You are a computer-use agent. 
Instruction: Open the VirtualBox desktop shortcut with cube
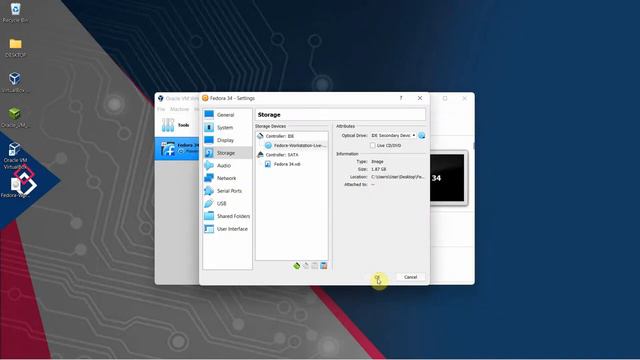pos(15,82)
